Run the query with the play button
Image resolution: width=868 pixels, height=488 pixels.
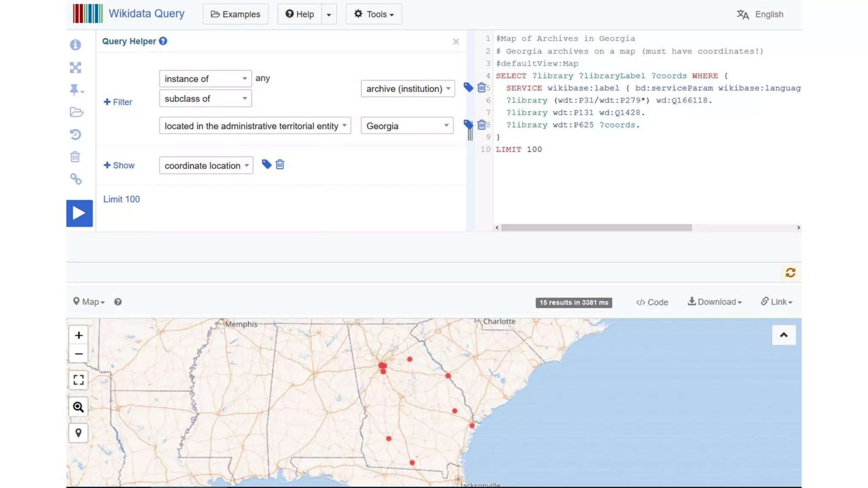pyautogui.click(x=79, y=213)
